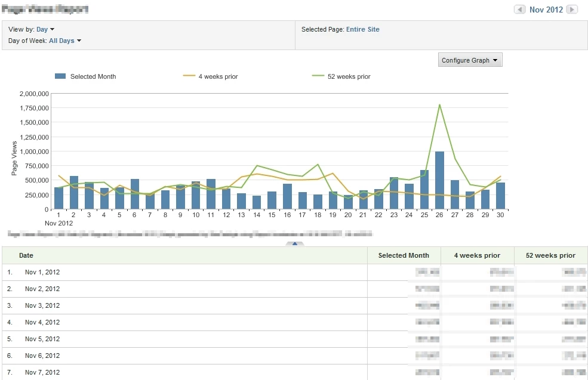Click the bar for day 2

[x=74, y=193]
